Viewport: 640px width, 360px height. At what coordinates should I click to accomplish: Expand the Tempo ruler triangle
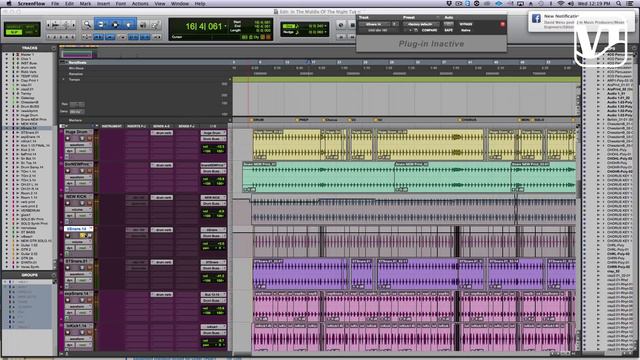(63, 80)
